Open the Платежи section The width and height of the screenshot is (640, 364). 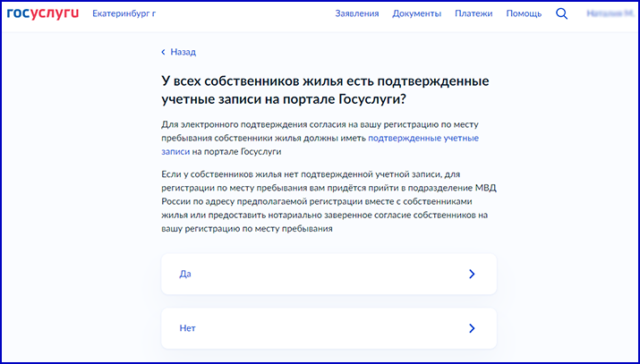click(474, 14)
